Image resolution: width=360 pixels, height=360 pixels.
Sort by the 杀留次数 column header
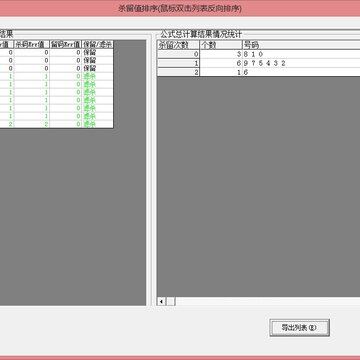pos(178,45)
